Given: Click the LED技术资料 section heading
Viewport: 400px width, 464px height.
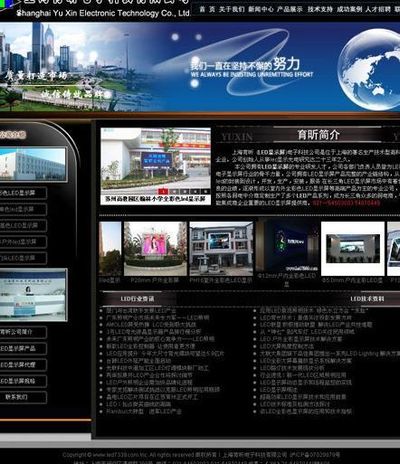Looking at the screenshot, I should click(367, 299).
